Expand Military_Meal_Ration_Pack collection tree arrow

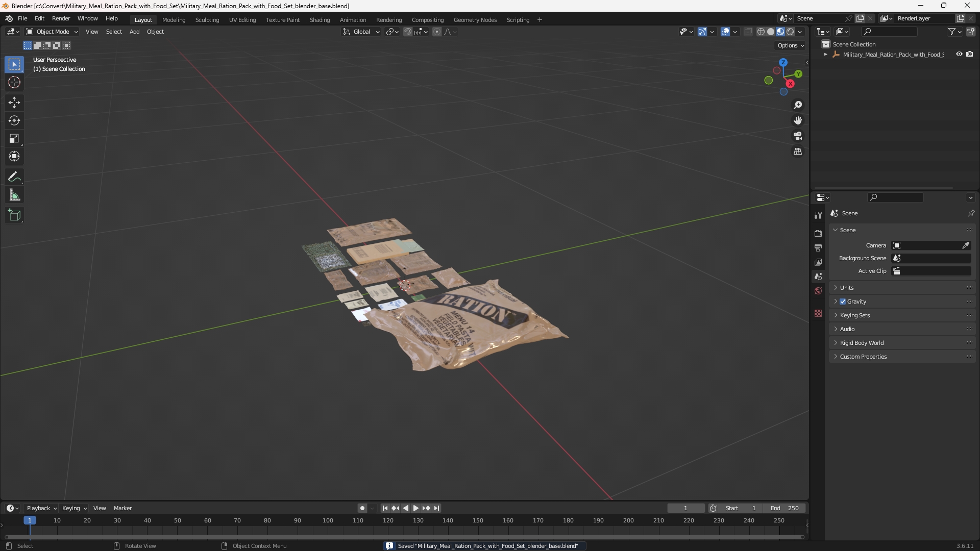click(x=825, y=55)
